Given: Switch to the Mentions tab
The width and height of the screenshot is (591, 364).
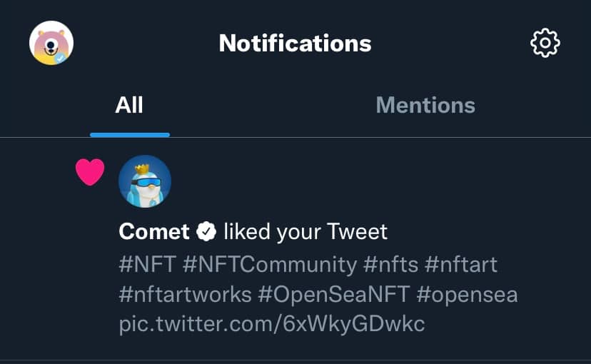Looking at the screenshot, I should pyautogui.click(x=425, y=106).
